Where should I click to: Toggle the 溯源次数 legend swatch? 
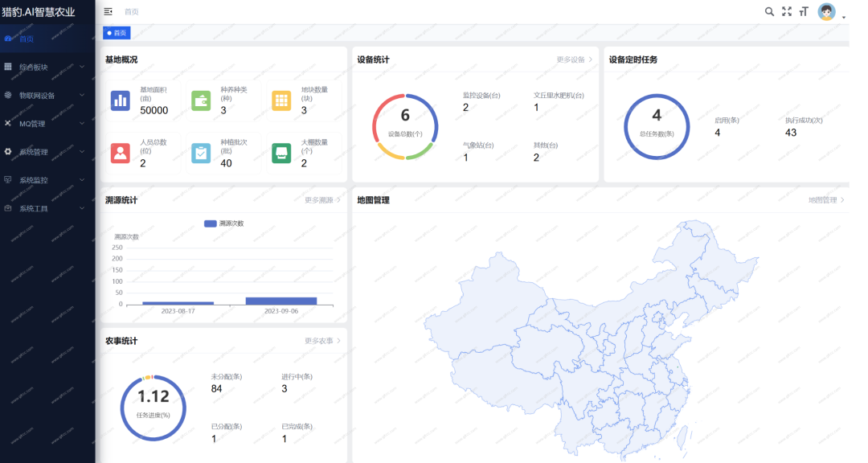[x=211, y=223]
